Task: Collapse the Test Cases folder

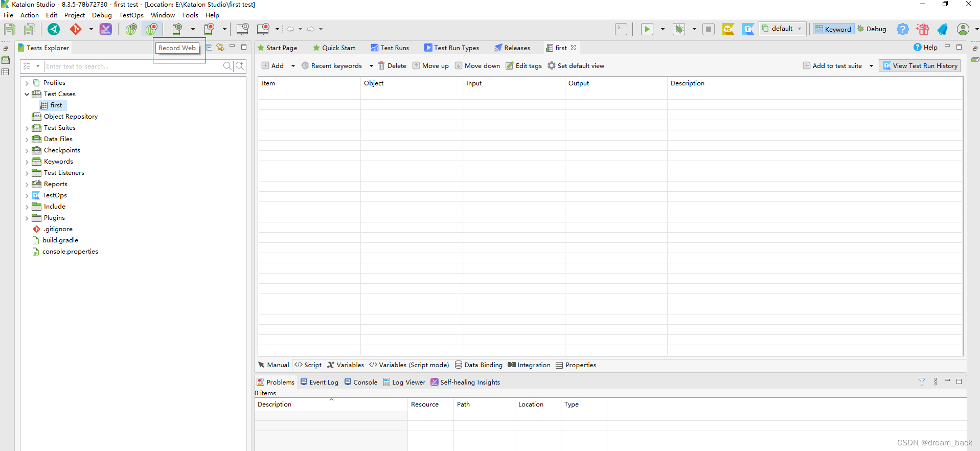Action: click(x=27, y=94)
